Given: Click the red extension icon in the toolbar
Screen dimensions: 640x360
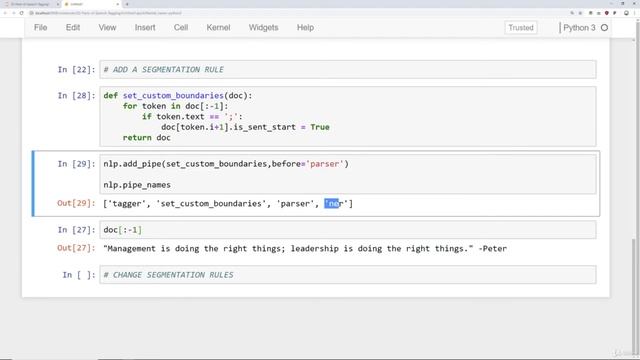Looking at the screenshot, I should (607, 13).
